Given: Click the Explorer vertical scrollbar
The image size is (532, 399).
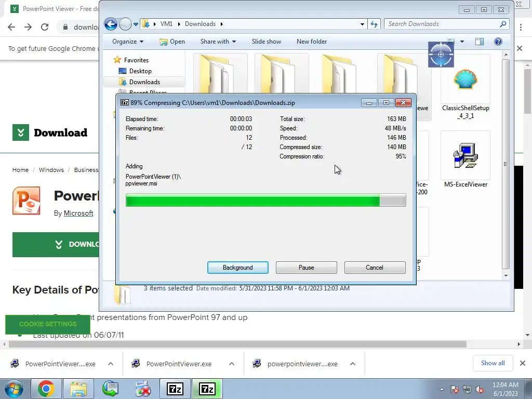Looking at the screenshot, I should click(x=506, y=164).
